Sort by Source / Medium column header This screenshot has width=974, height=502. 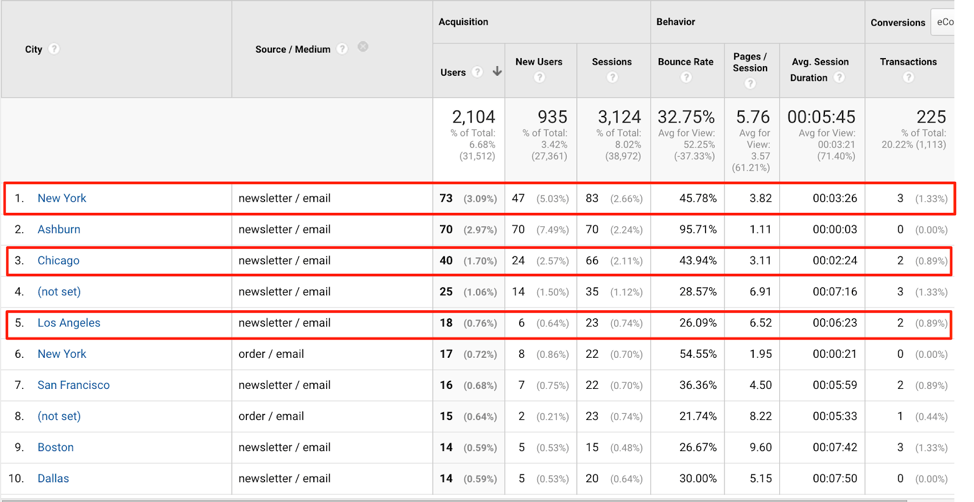click(293, 49)
